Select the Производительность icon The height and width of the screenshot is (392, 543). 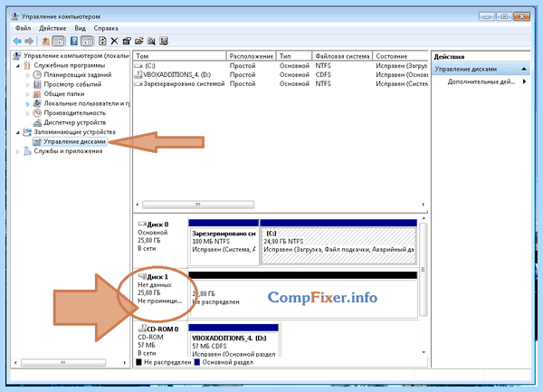[x=37, y=113]
